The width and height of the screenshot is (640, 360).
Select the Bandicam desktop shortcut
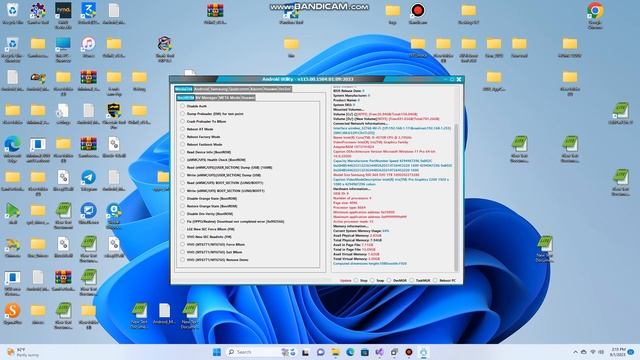coord(418,13)
